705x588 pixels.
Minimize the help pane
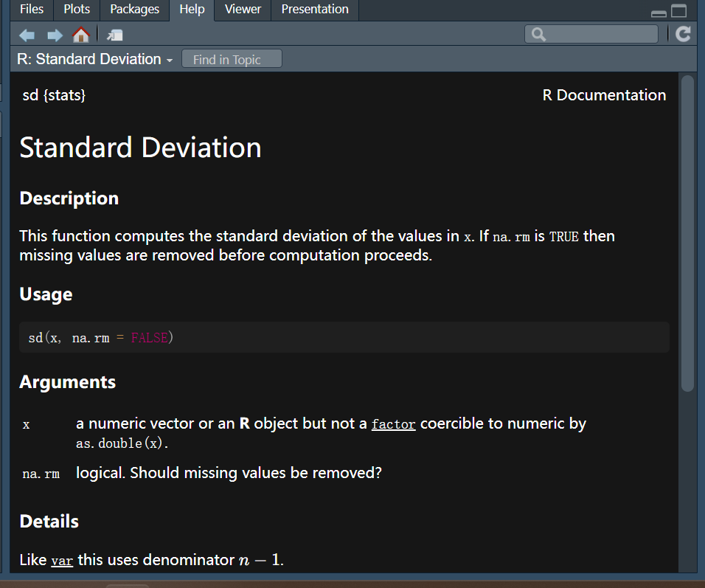click(659, 13)
